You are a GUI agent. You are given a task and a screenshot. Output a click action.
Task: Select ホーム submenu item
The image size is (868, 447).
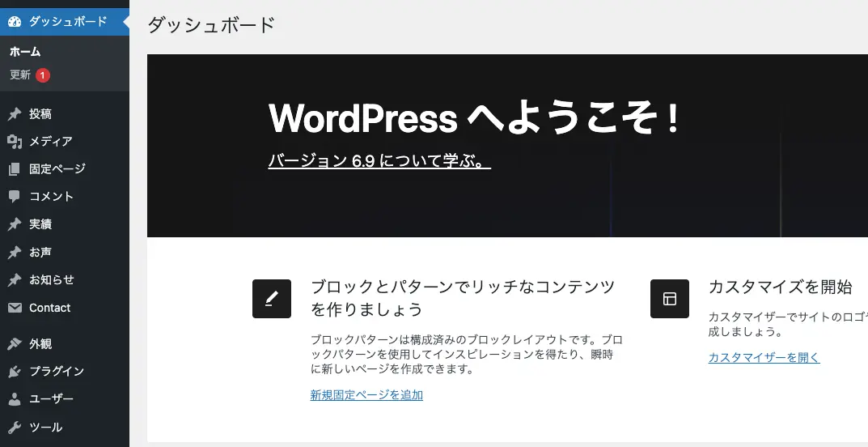coord(25,52)
